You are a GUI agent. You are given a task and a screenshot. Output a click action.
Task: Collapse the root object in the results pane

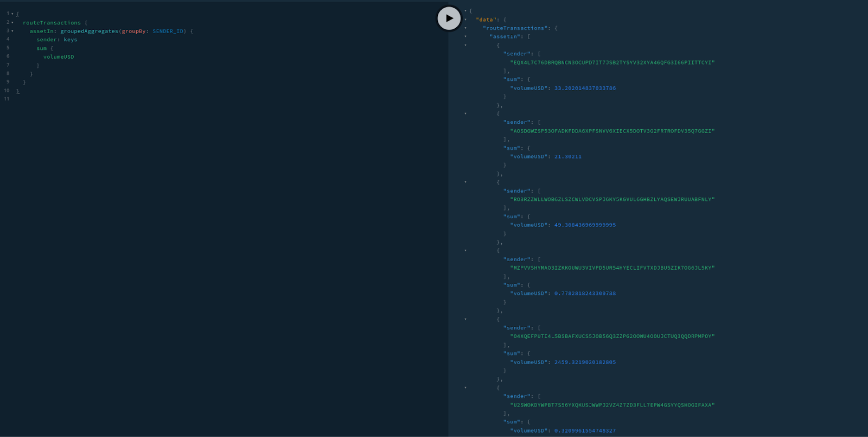465,11
